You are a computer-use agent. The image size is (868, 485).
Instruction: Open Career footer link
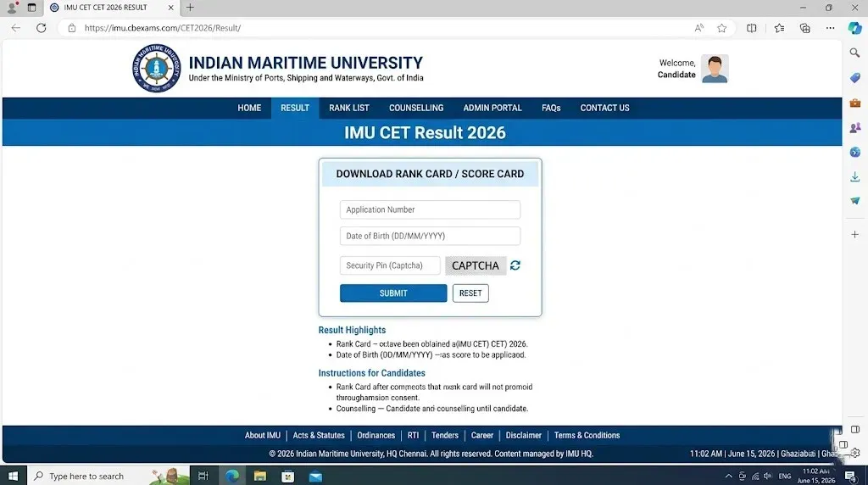tap(481, 435)
